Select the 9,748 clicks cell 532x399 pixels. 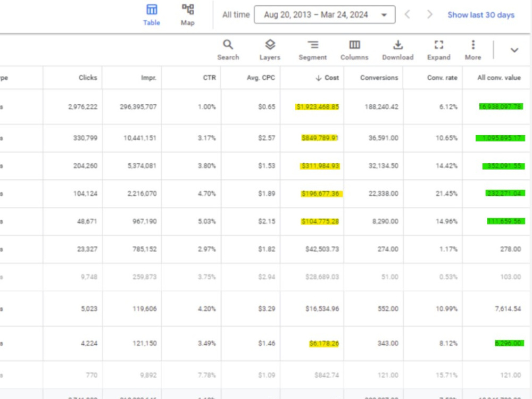[x=89, y=277]
